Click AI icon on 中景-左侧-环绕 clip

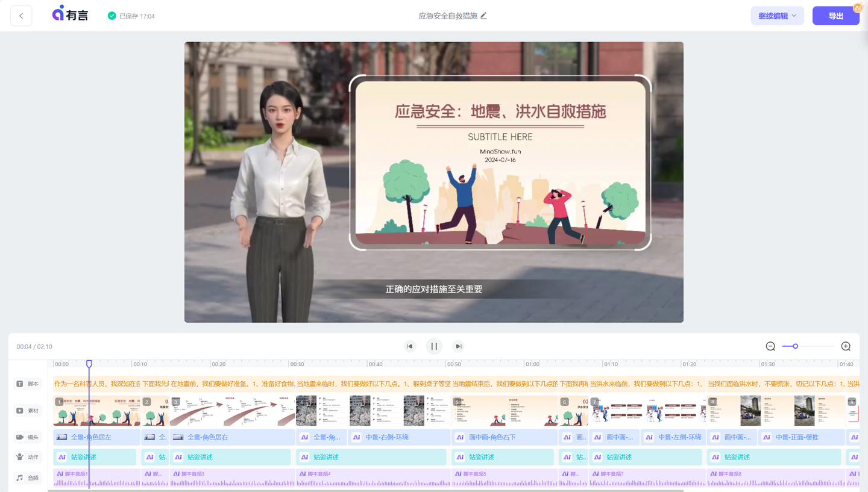pos(650,437)
